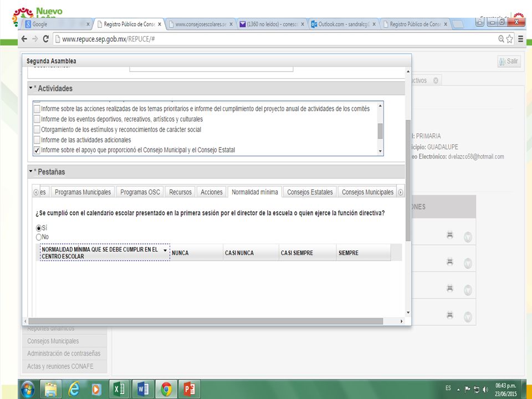Close the '(1360 no leídos)' mail tab
Screen dimensions: 532x399
click(x=303, y=24)
